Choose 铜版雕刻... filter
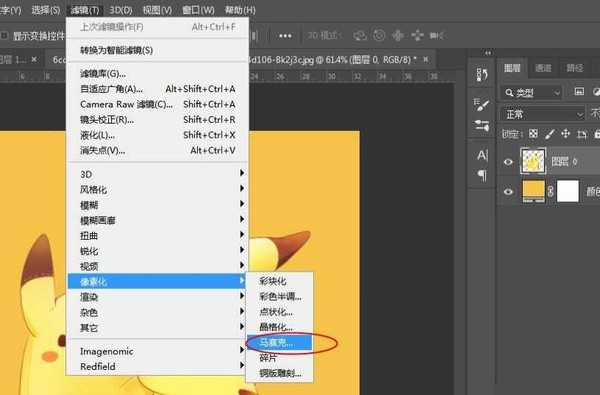This screenshot has height=395, width=600. click(279, 373)
